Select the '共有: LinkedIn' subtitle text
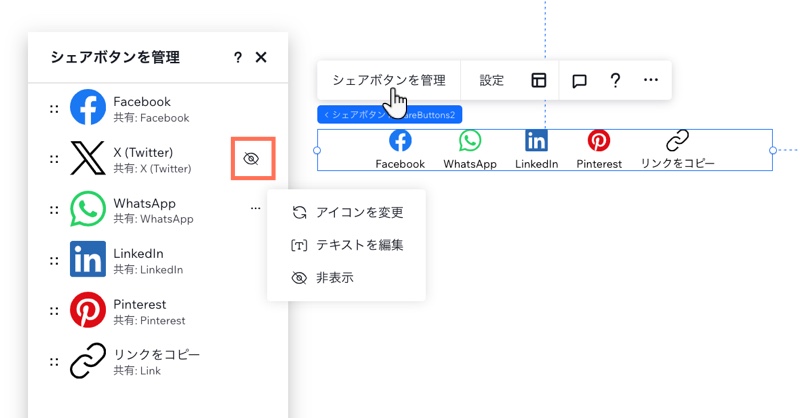 148,269
